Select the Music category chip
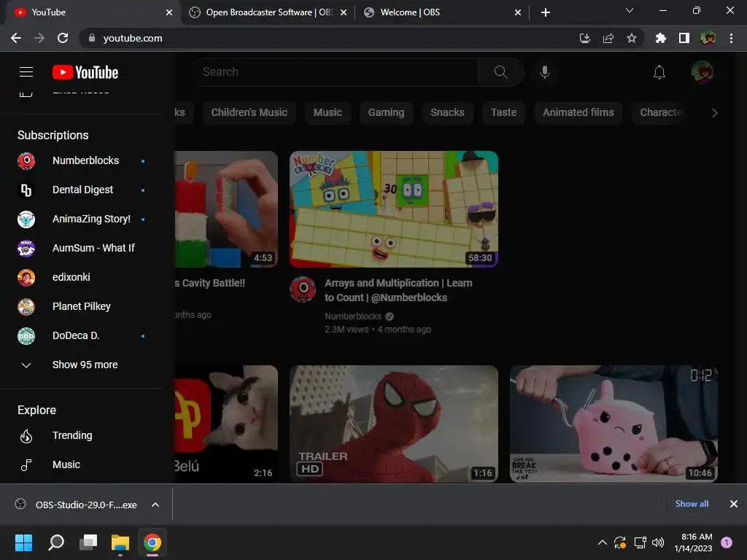Screen dimensions: 747x560 [x=328, y=112]
